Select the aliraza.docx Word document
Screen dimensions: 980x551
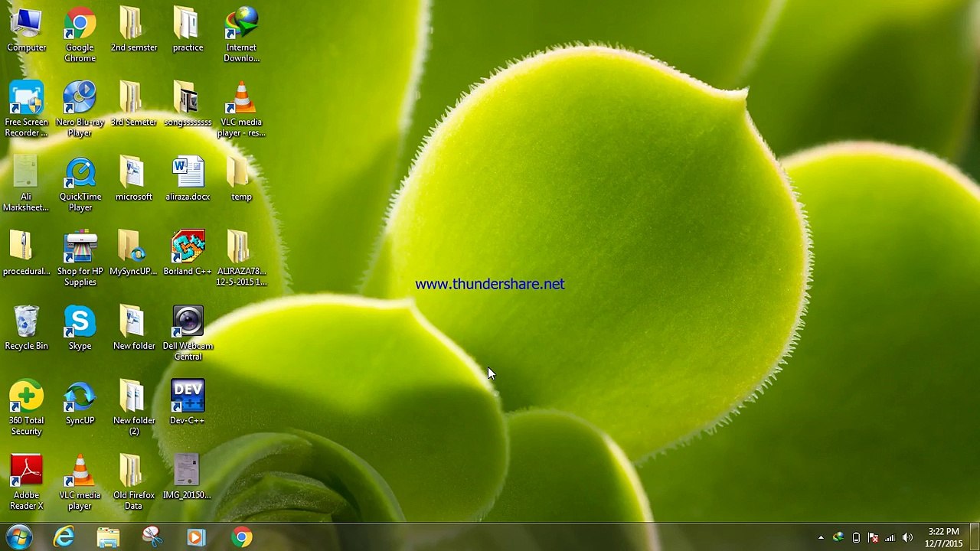tap(188, 180)
